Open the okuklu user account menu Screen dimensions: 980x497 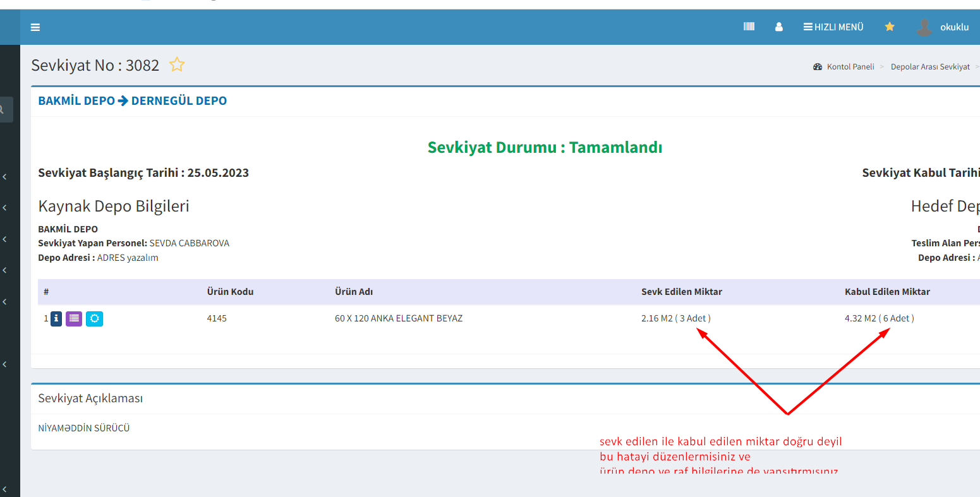943,27
